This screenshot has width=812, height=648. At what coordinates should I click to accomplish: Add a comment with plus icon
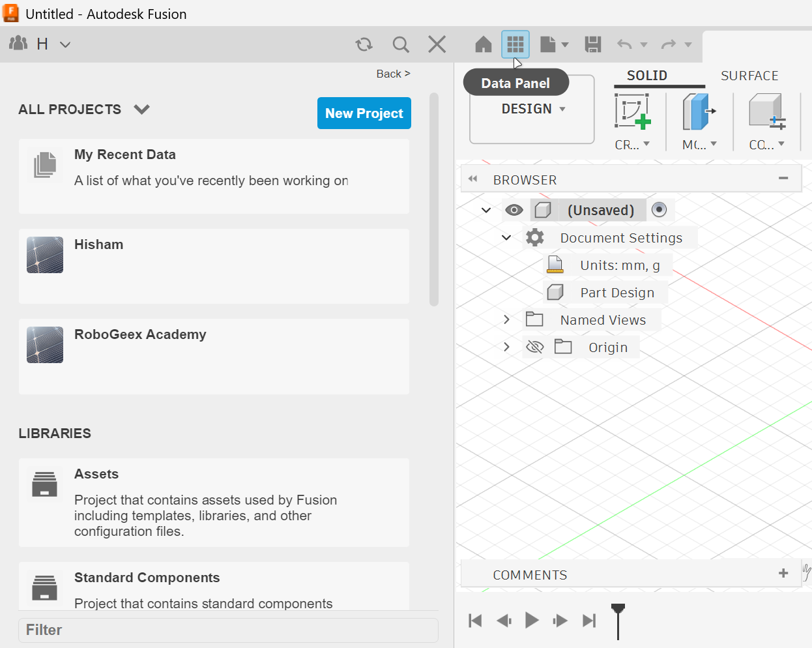pos(783,573)
